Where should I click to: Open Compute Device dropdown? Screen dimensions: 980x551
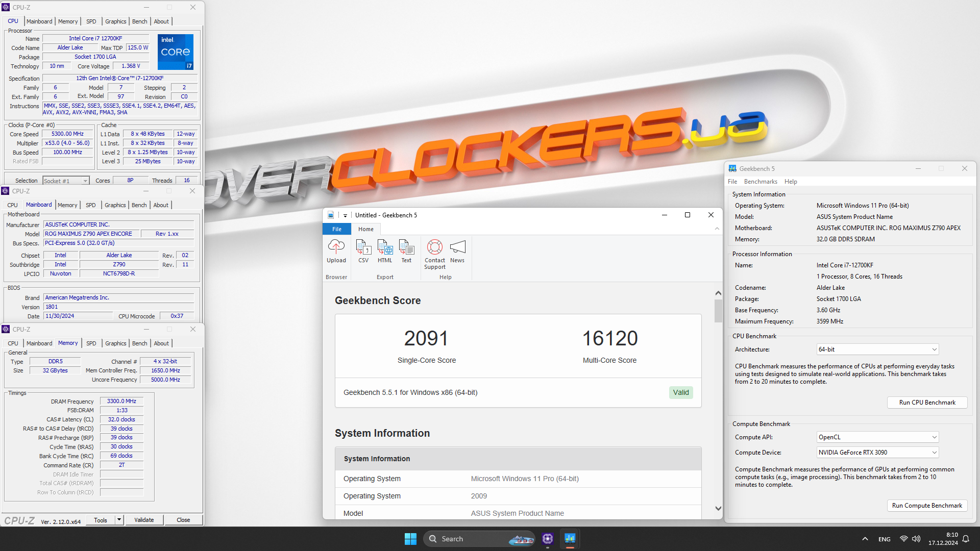coord(878,453)
